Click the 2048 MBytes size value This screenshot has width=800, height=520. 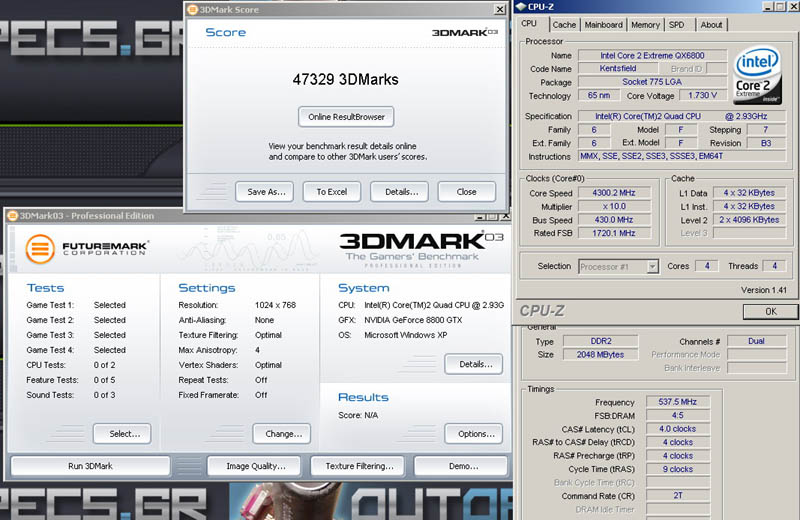601,354
